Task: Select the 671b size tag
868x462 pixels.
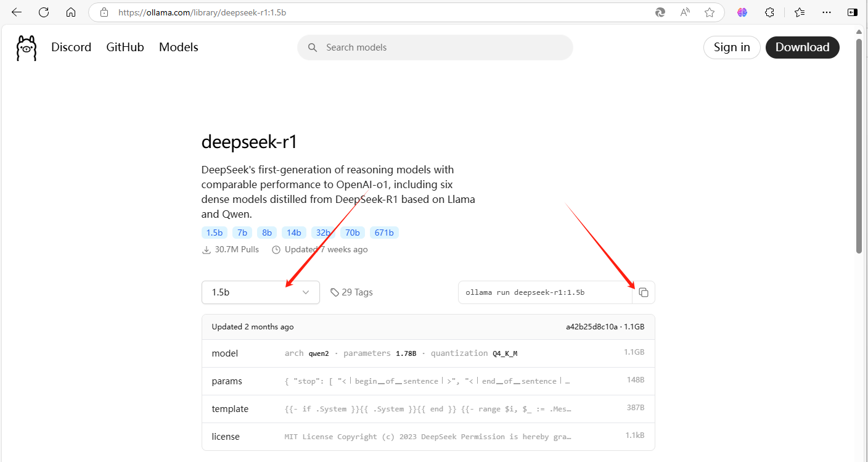Action: coord(385,233)
